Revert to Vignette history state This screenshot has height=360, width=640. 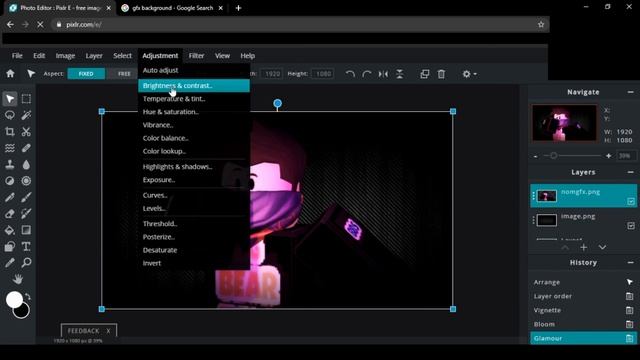(583, 310)
